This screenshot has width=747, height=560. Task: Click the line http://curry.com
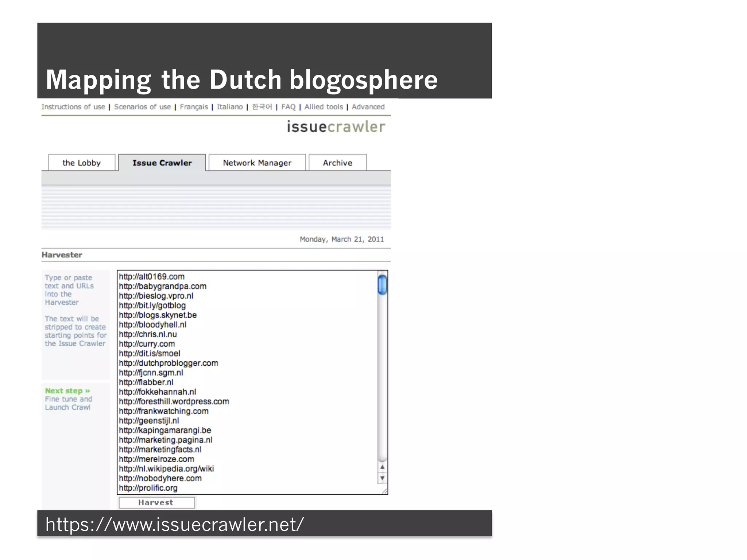pos(147,344)
